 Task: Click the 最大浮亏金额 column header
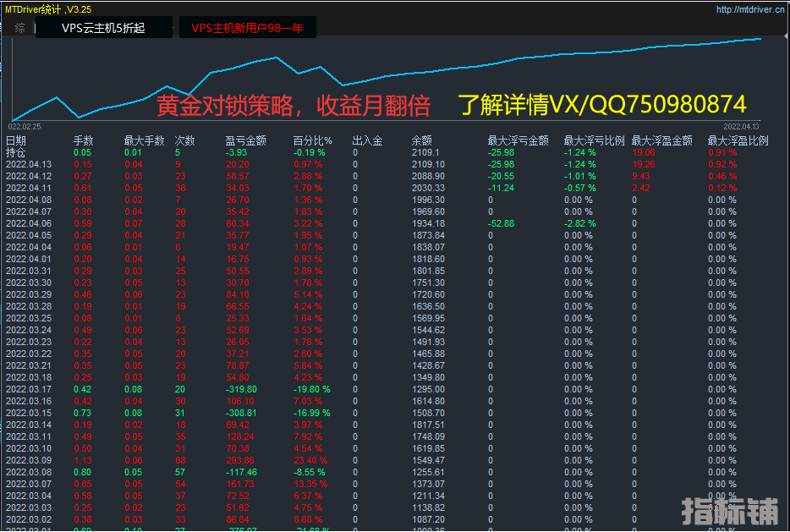pyautogui.click(x=518, y=140)
